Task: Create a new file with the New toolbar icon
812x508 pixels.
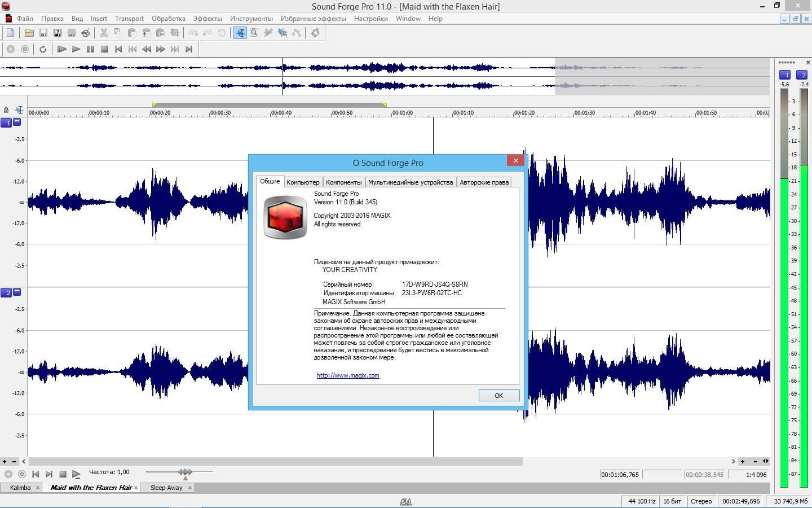Action: click(x=10, y=33)
